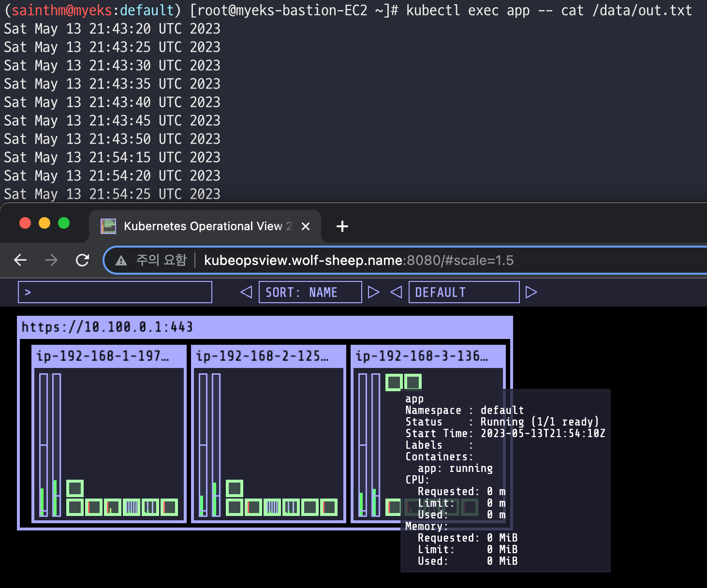Click terminal line 'Sat May 13 21:54:15 UTC 2023'

coord(112,158)
